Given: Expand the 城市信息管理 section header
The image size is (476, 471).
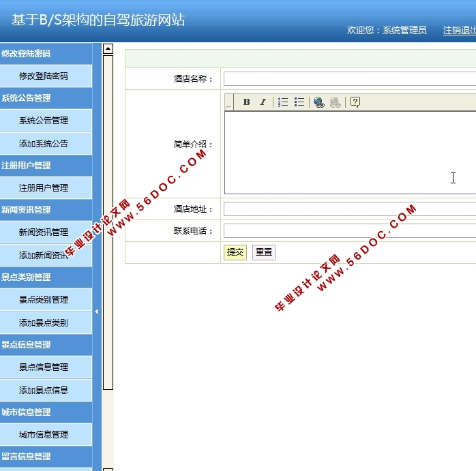Looking at the screenshot, I should [46, 412].
